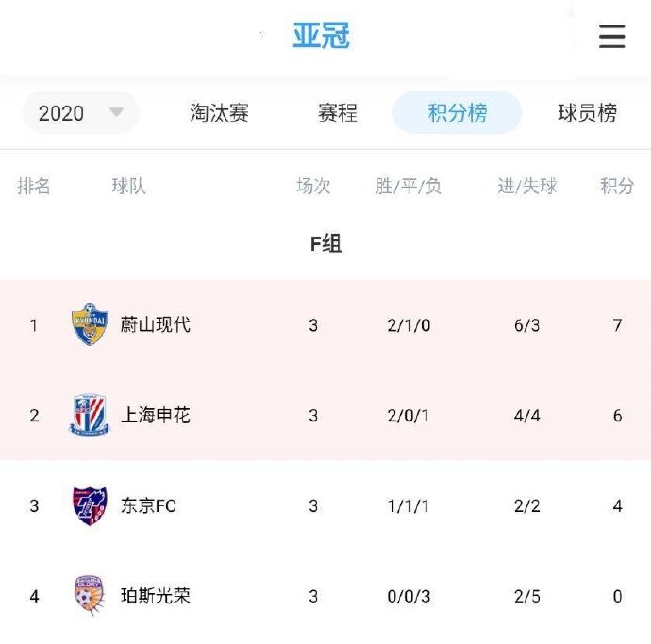651x644 pixels.
Task: Click the Shanghai Shenhua team logo
Action: point(90,415)
